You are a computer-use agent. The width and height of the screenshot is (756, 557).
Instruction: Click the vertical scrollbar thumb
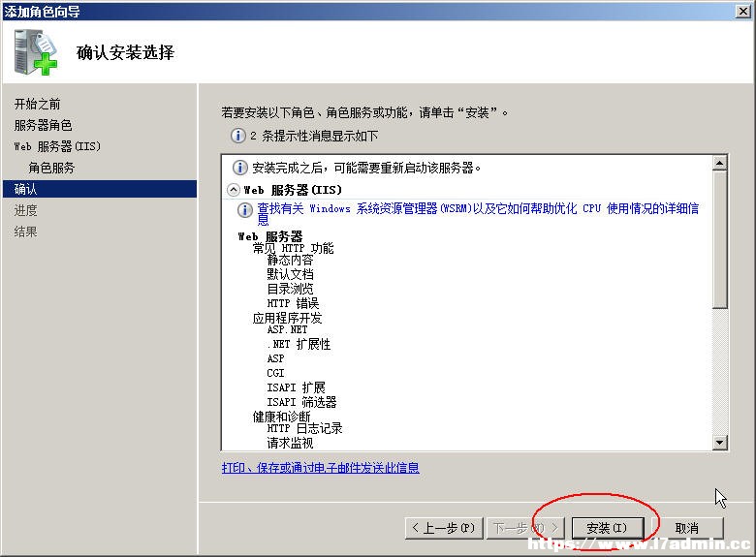pos(719,239)
